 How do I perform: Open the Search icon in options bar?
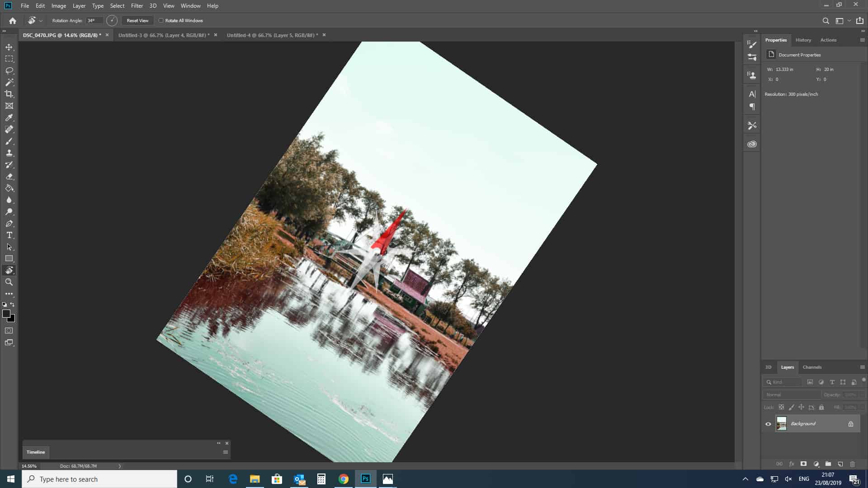coord(826,21)
